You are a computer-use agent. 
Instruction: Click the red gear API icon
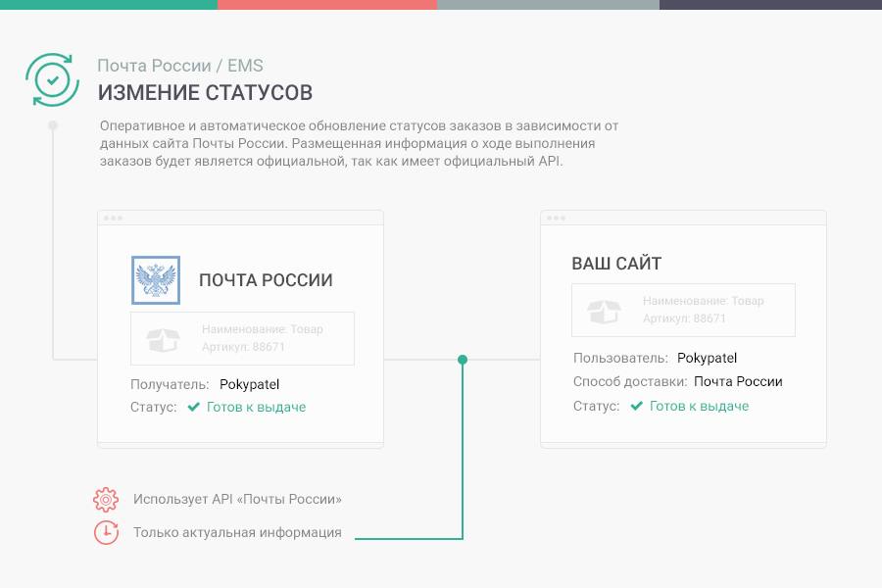coord(106,499)
